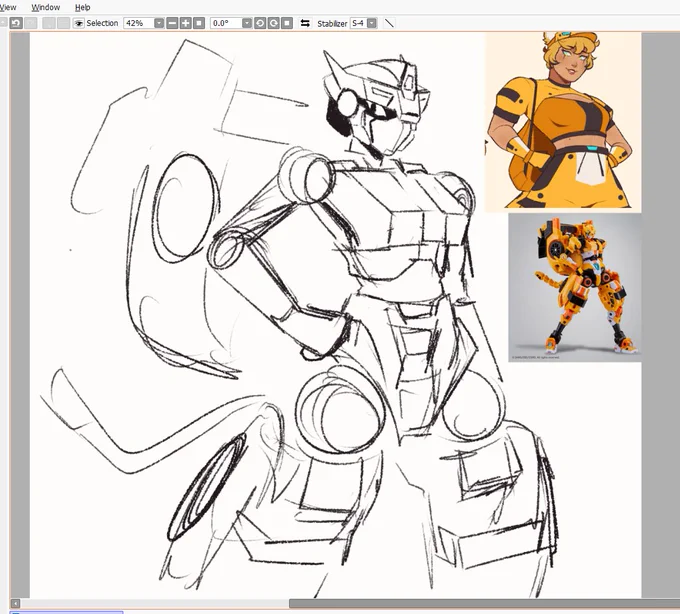Click the horizontal scrollbar left arrow

click(x=15, y=603)
